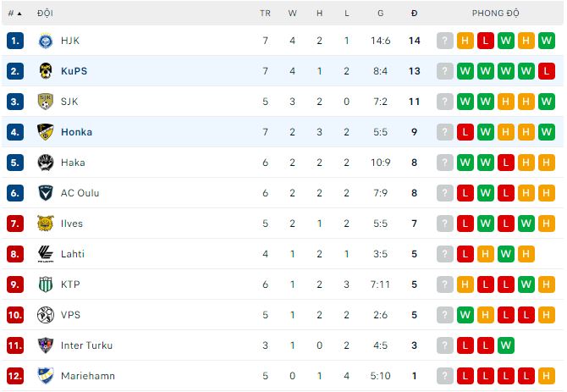Select the AC Oulu shield logo

tap(46, 193)
